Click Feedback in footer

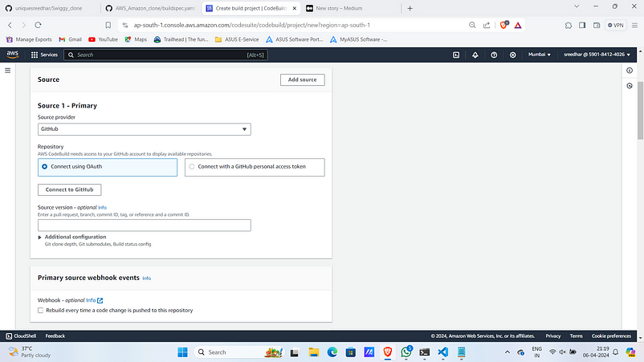[x=55, y=336]
